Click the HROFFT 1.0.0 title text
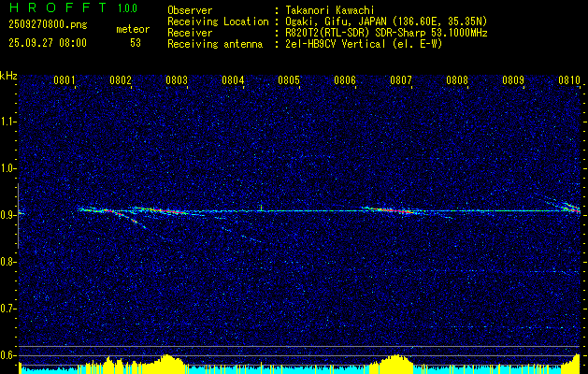 73,7
